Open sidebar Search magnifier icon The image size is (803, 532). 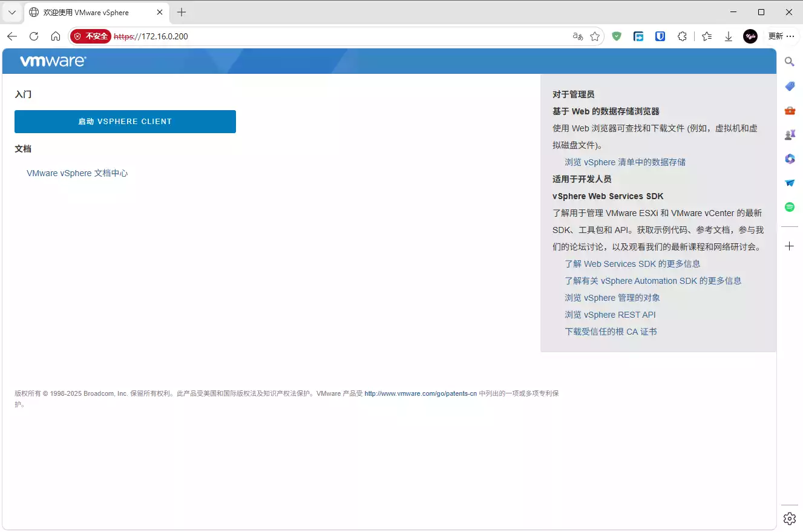pos(790,62)
